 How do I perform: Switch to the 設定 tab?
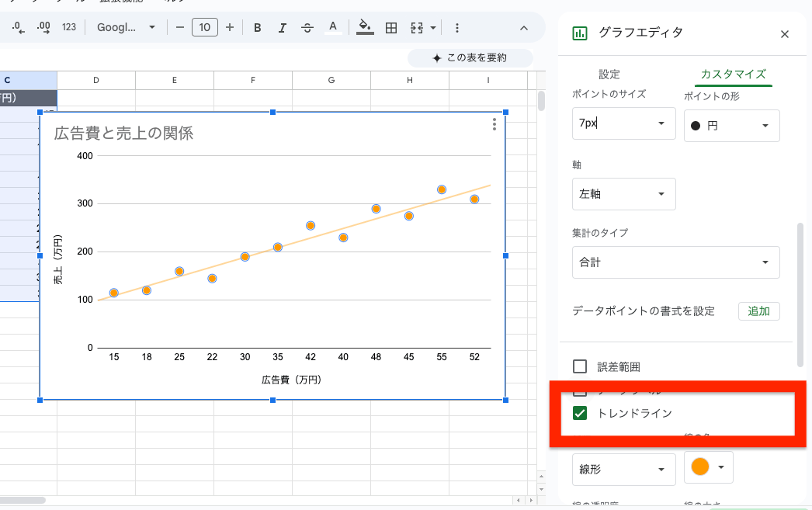pos(609,75)
